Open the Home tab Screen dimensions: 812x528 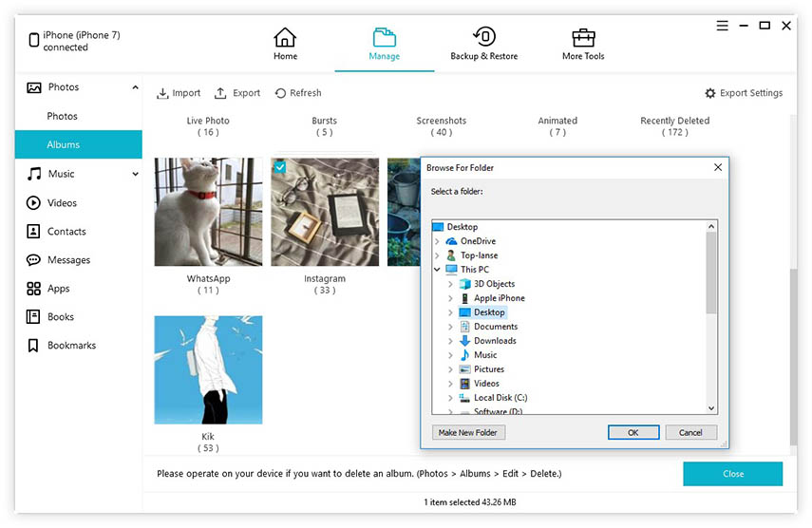click(285, 44)
